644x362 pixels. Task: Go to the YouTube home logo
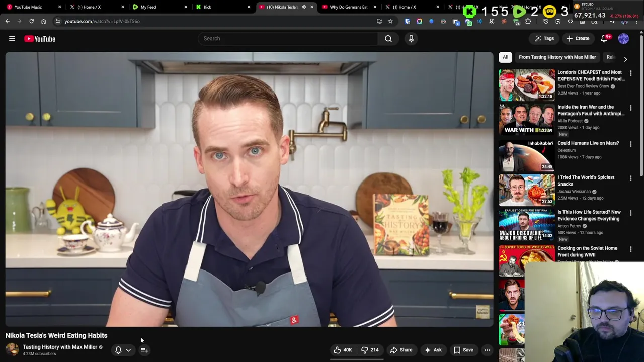coord(40,39)
